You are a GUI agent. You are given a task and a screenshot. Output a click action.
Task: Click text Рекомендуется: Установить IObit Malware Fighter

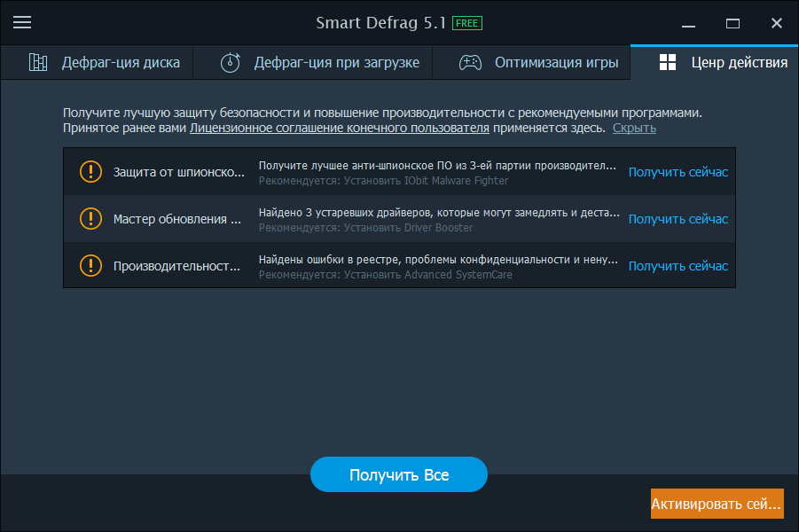383,180
